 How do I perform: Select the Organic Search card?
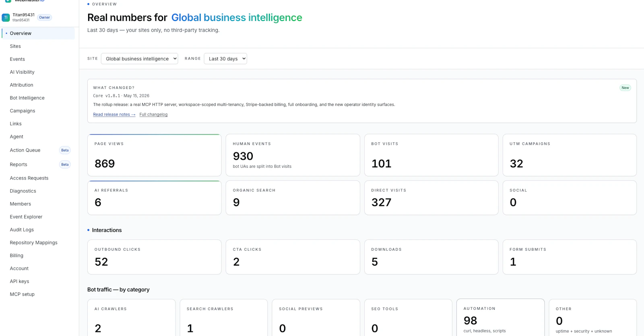pos(293,198)
